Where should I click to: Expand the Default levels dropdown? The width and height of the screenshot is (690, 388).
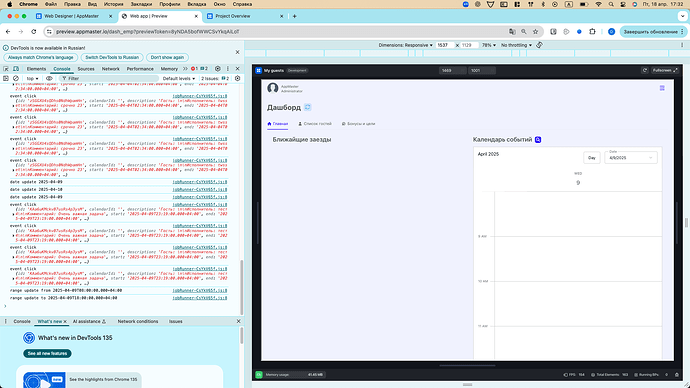[x=179, y=78]
